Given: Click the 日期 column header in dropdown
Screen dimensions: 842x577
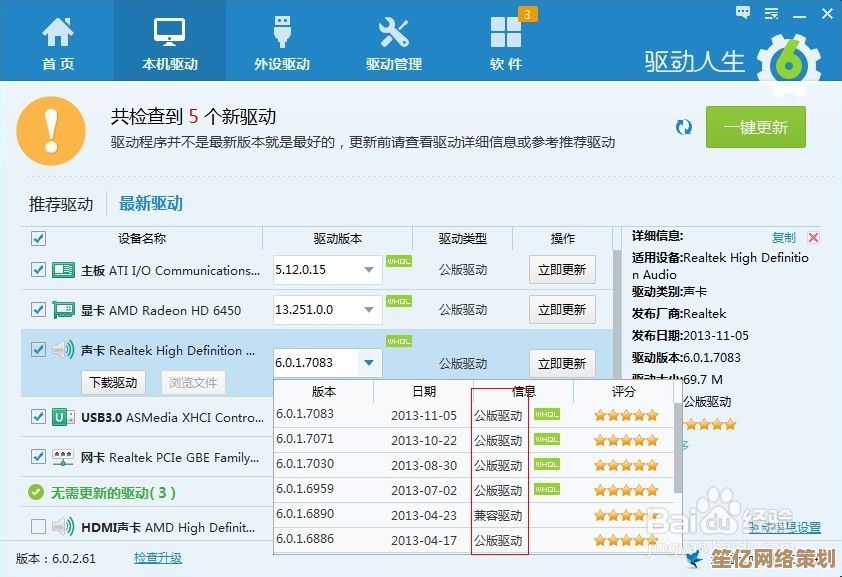Looking at the screenshot, I should click(x=424, y=392).
